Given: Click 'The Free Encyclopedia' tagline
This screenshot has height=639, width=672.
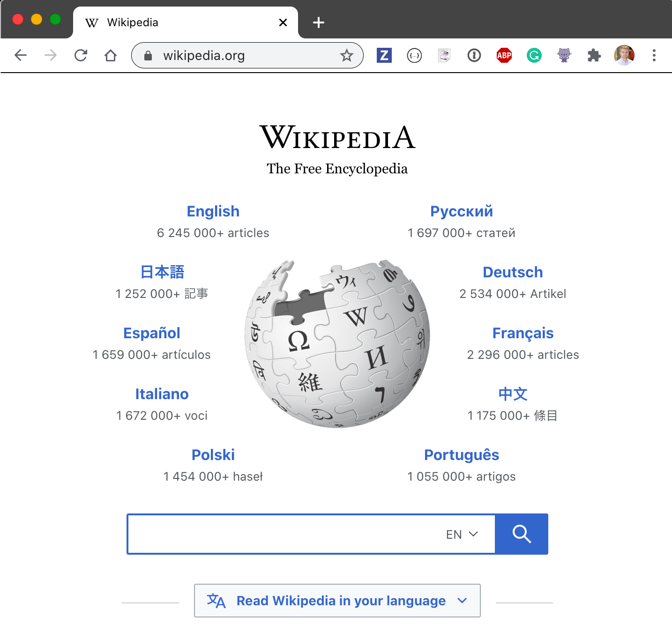Looking at the screenshot, I should [x=337, y=169].
